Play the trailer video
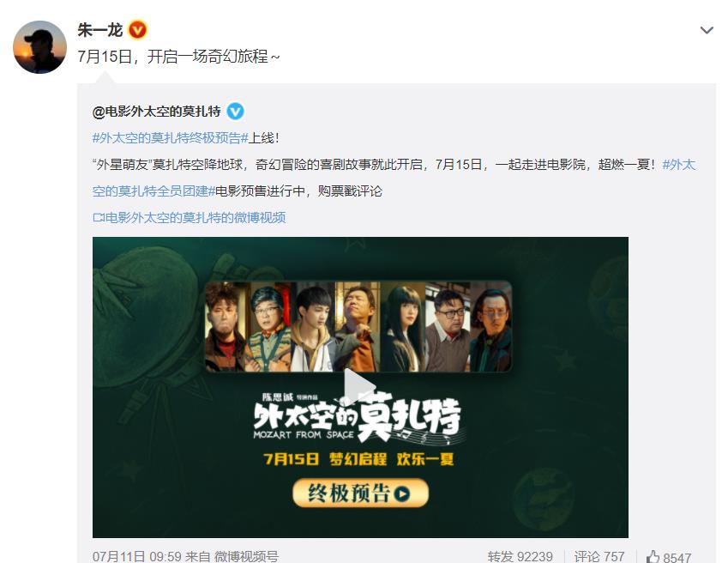728x563 pixels. [x=360, y=387]
